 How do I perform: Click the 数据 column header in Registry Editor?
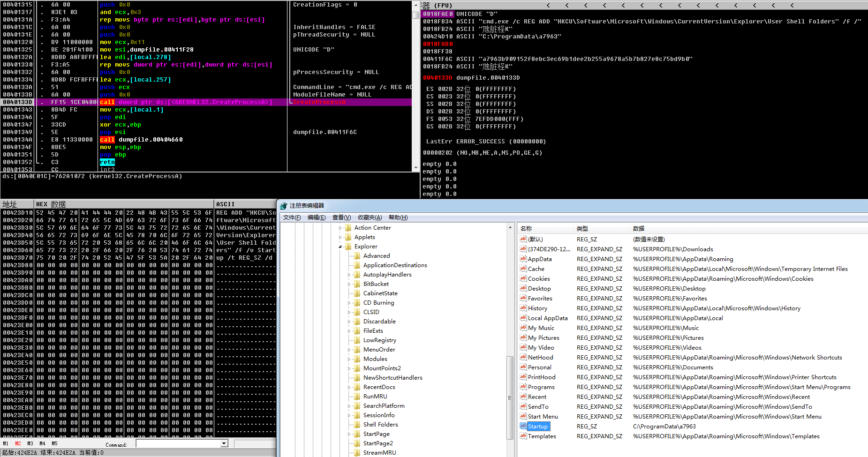coord(748,228)
